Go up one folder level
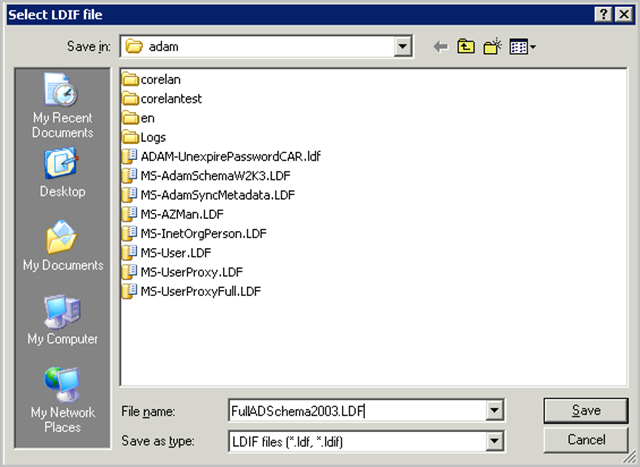This screenshot has height=467, width=640. [x=466, y=47]
